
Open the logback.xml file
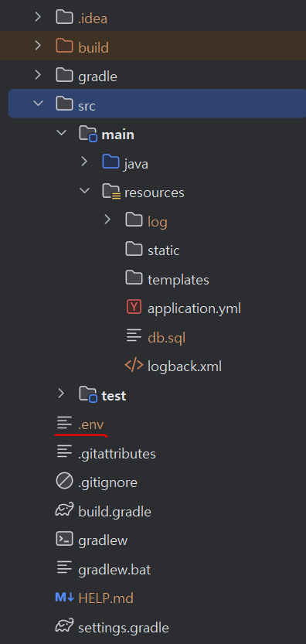(x=185, y=366)
